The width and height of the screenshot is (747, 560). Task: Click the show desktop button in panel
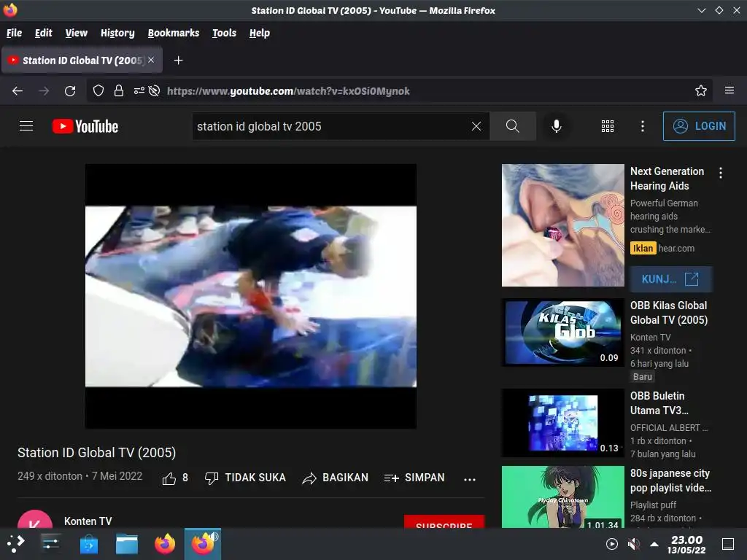coord(728,544)
